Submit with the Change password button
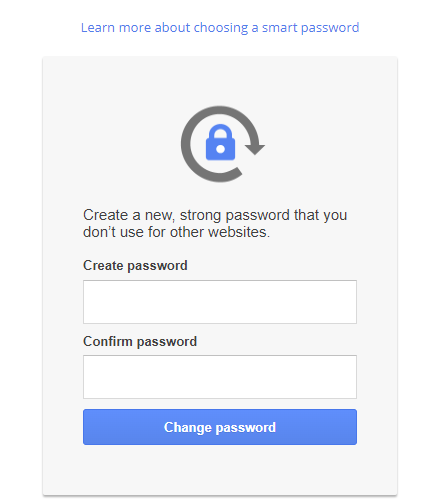434x503 pixels. pos(220,427)
